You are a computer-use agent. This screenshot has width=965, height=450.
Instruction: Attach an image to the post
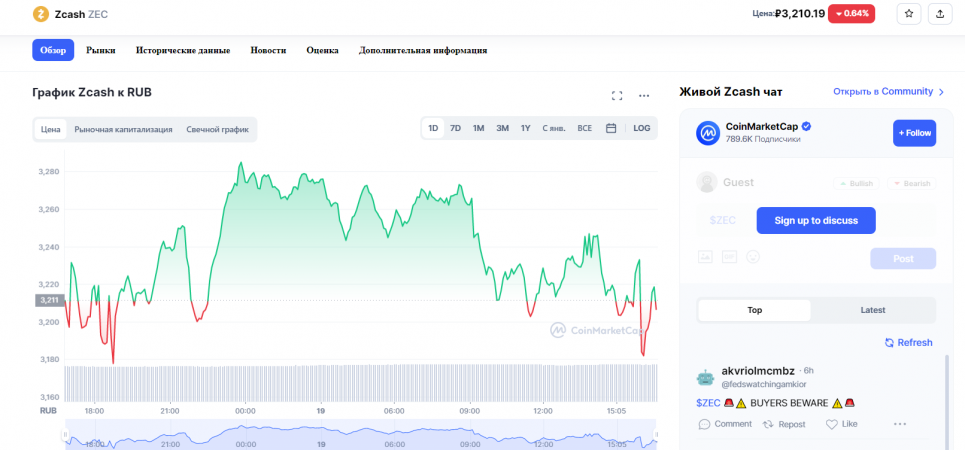pos(705,256)
